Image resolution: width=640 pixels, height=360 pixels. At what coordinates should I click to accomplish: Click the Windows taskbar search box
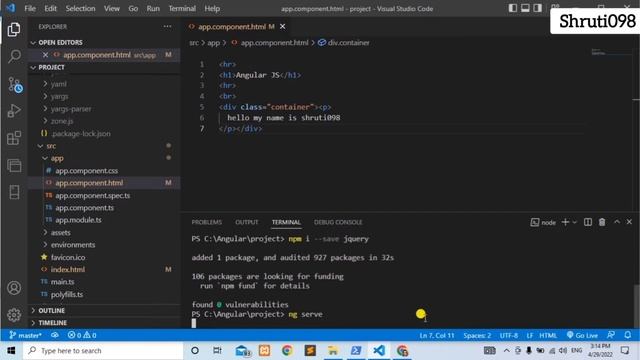tap(103, 351)
